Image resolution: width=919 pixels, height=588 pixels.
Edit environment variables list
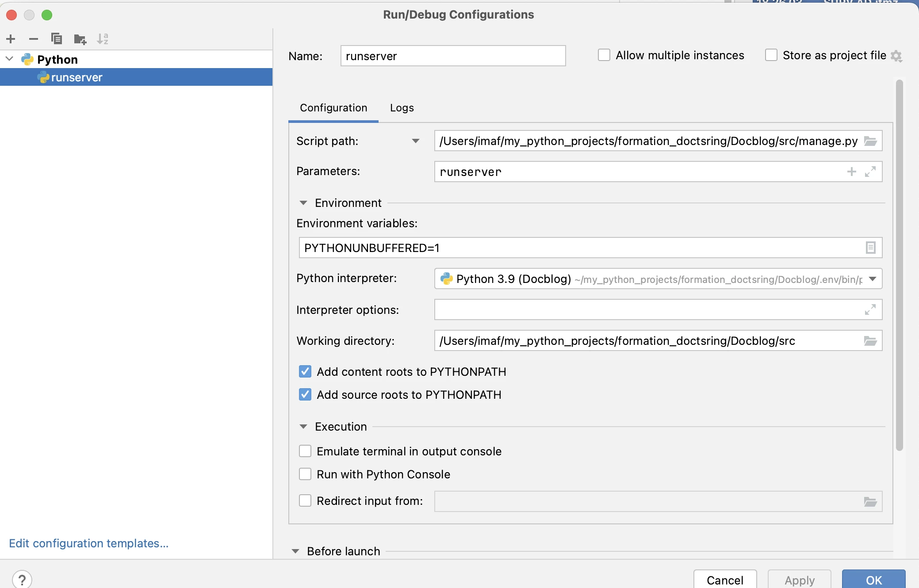click(x=870, y=248)
